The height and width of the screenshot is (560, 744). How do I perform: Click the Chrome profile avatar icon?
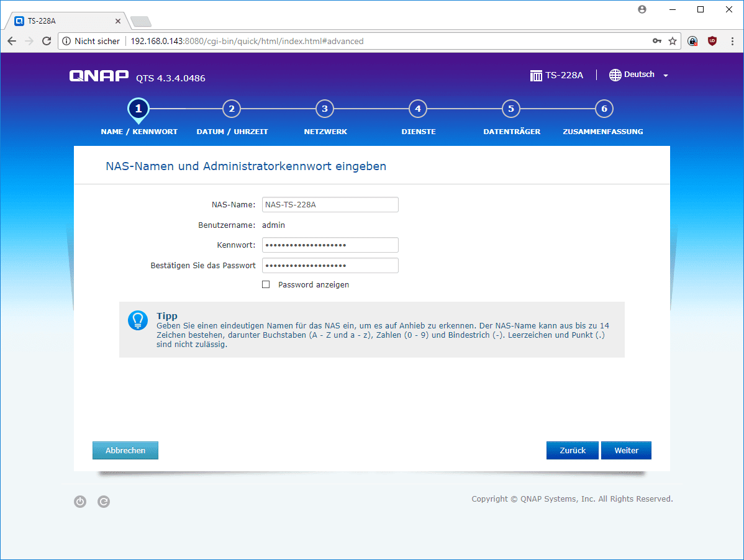642,9
